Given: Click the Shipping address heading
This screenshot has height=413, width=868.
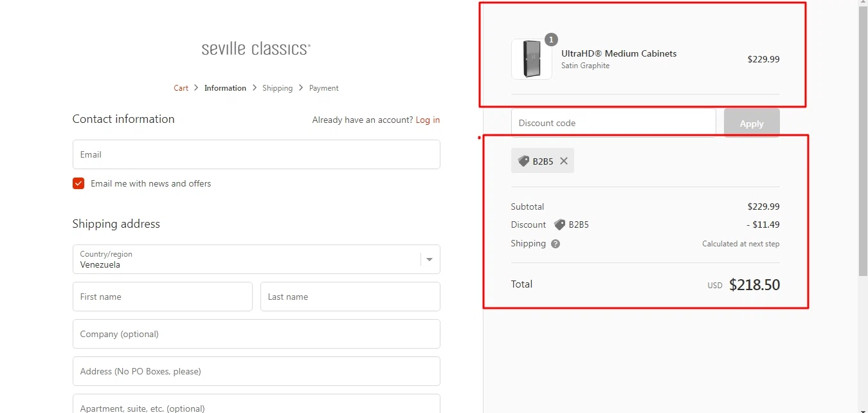Looking at the screenshot, I should point(116,224).
